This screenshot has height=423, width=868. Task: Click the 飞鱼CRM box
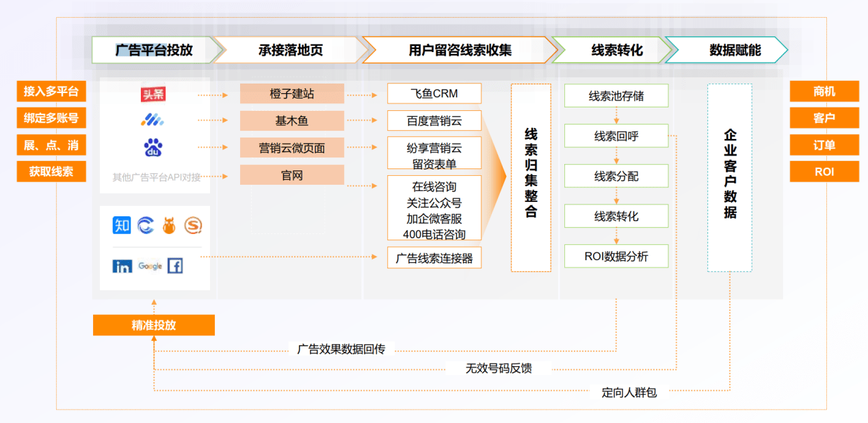pos(434,94)
